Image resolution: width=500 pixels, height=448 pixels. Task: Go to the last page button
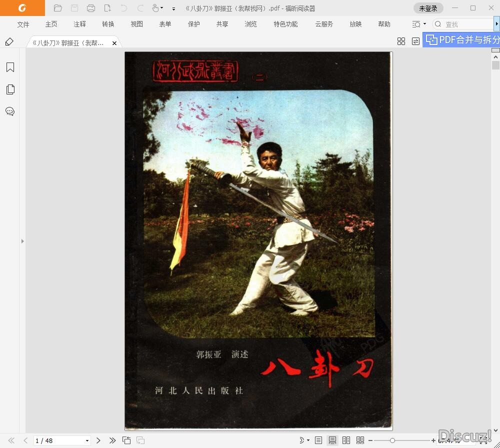112,440
